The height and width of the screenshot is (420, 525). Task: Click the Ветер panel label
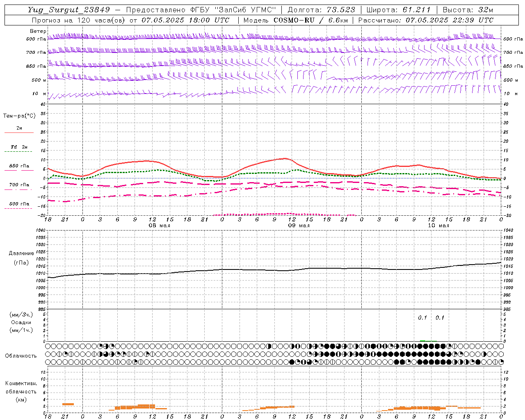38,31
